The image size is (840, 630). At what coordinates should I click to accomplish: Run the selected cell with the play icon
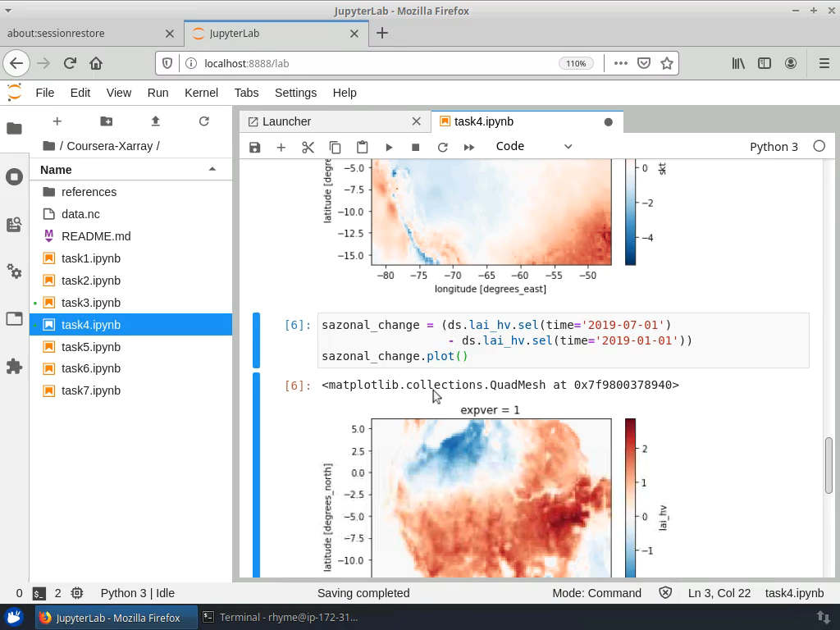click(x=389, y=147)
